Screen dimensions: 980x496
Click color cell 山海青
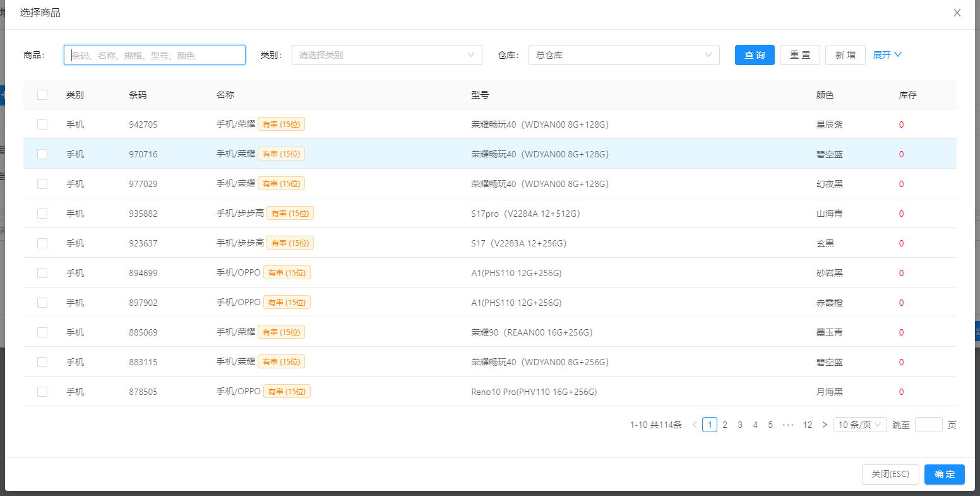[x=829, y=214]
